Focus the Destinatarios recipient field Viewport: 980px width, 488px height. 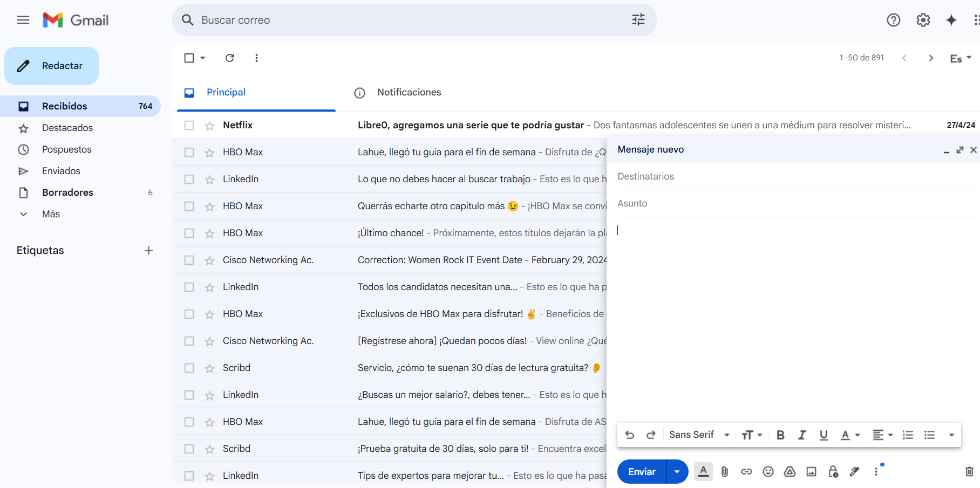point(797,176)
